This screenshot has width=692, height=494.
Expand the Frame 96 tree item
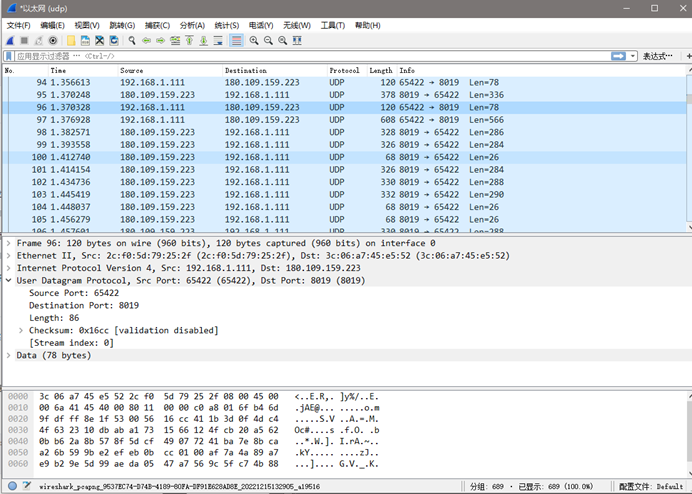coord(9,243)
